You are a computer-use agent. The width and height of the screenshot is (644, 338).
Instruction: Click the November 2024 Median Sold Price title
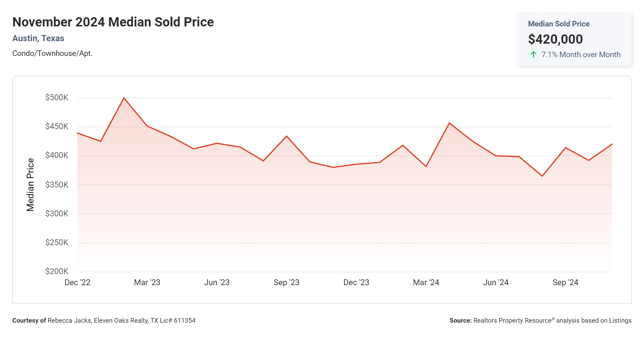point(113,22)
